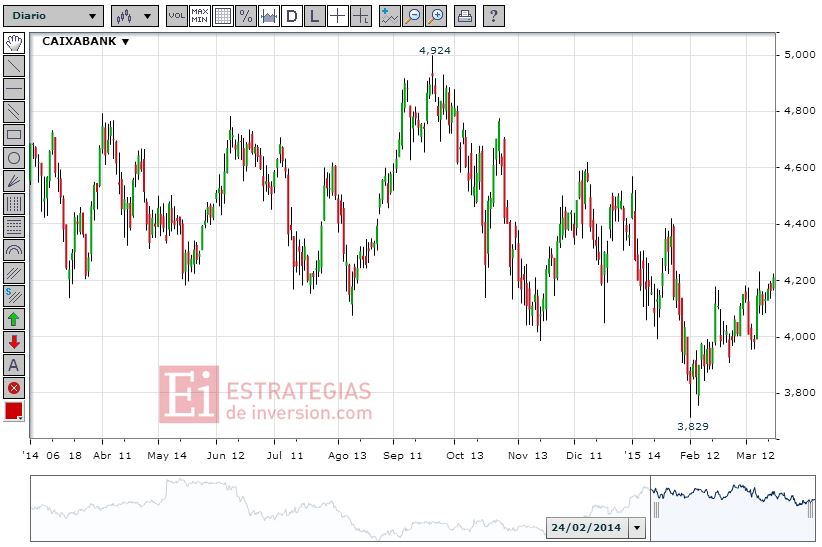Click the 3,800 price axis label
The height and width of the screenshot is (547, 822).
pyautogui.click(x=799, y=393)
